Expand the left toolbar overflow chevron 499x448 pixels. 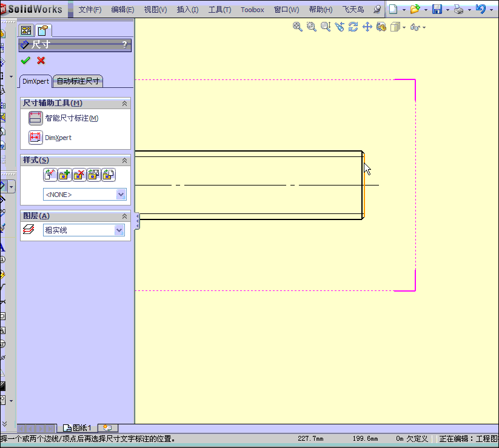[x=4, y=424]
